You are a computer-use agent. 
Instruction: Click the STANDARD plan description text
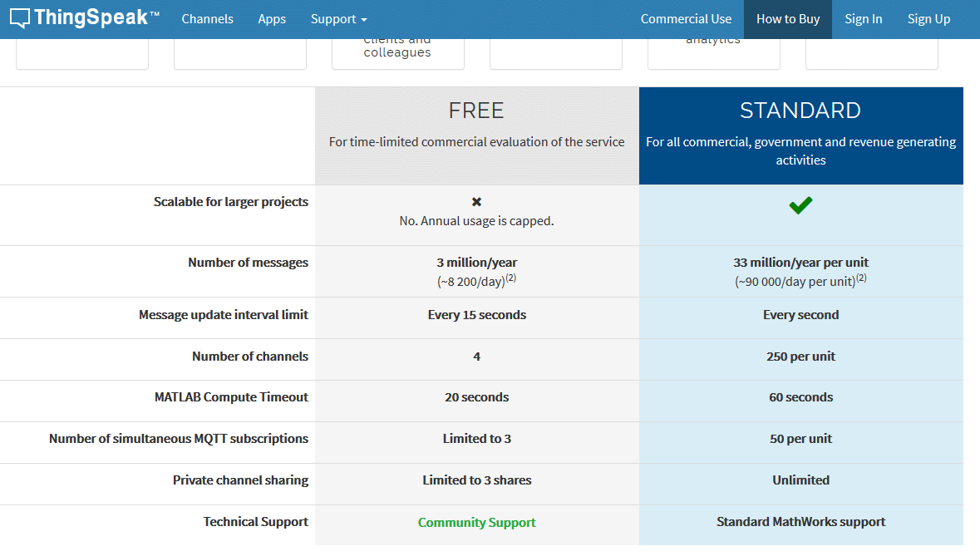[800, 151]
